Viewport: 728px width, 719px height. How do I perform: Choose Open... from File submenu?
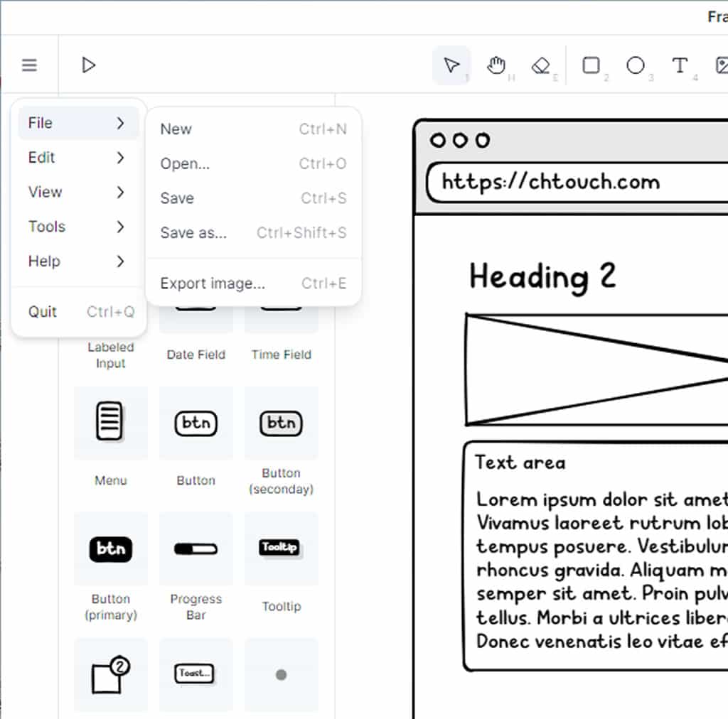(254, 163)
